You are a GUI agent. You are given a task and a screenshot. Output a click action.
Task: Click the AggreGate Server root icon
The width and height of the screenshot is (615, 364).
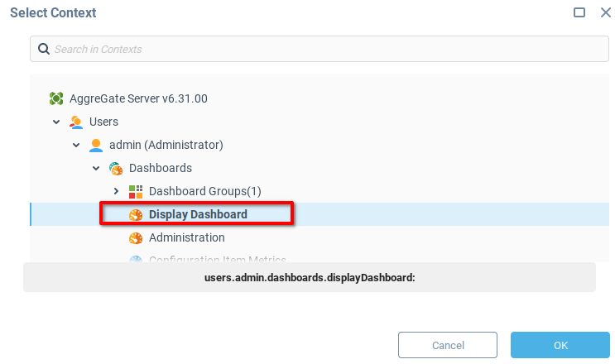click(x=56, y=98)
